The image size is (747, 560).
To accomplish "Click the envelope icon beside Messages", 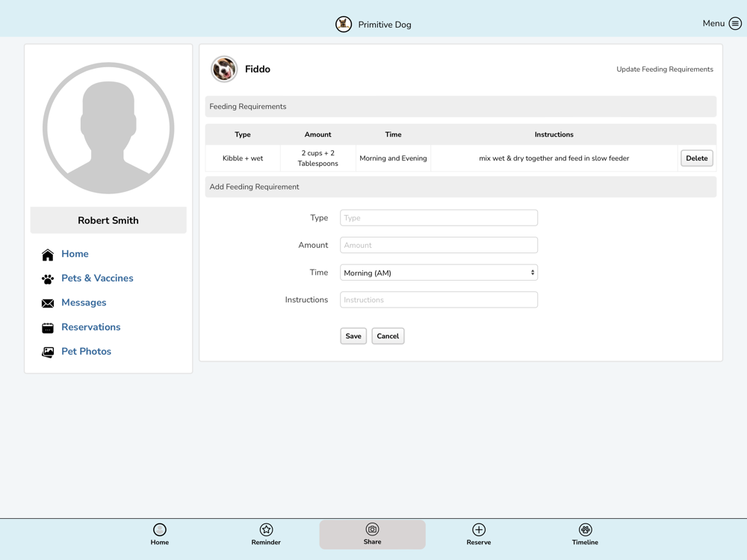I will 48,303.
